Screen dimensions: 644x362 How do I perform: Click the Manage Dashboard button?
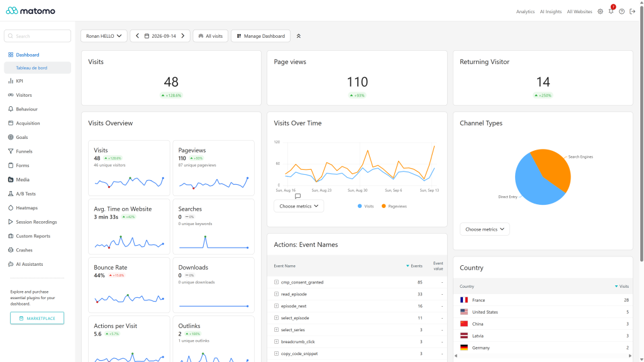pos(261,36)
